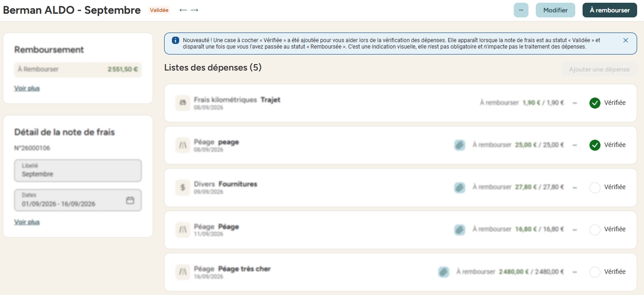Open the Péage très cher expense row

pos(401,272)
